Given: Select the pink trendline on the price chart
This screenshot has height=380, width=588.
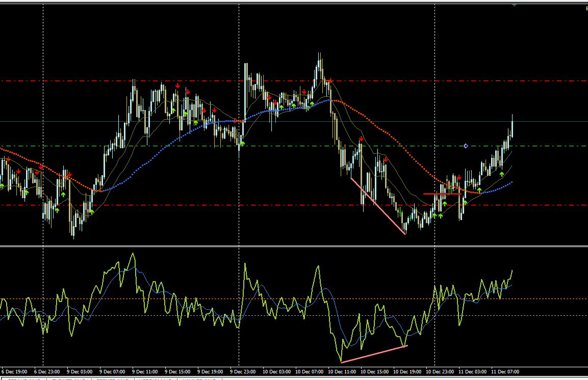Looking at the screenshot, I should (378, 206).
